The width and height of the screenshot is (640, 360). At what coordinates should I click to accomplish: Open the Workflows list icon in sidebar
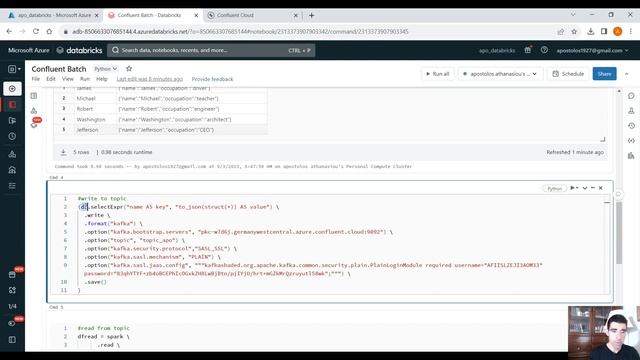pos(12,186)
